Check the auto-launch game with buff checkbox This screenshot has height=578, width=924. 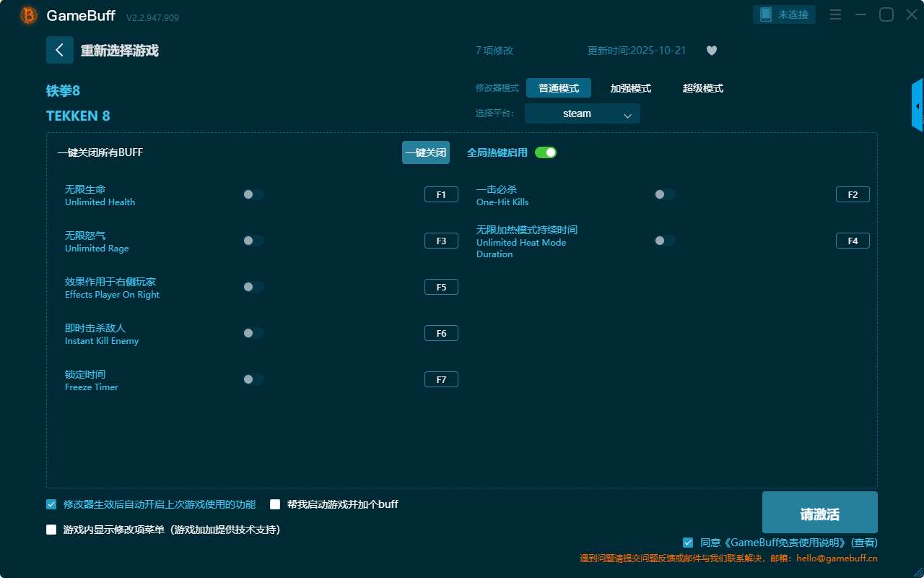275,504
